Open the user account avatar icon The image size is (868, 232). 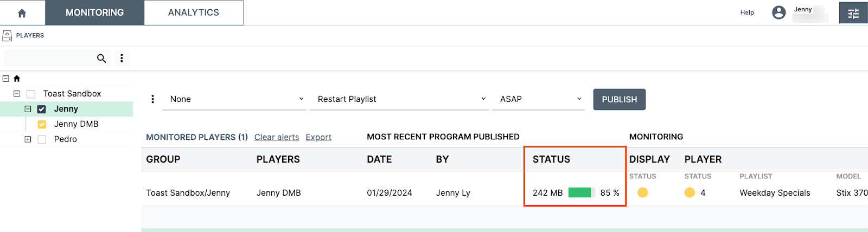(778, 12)
